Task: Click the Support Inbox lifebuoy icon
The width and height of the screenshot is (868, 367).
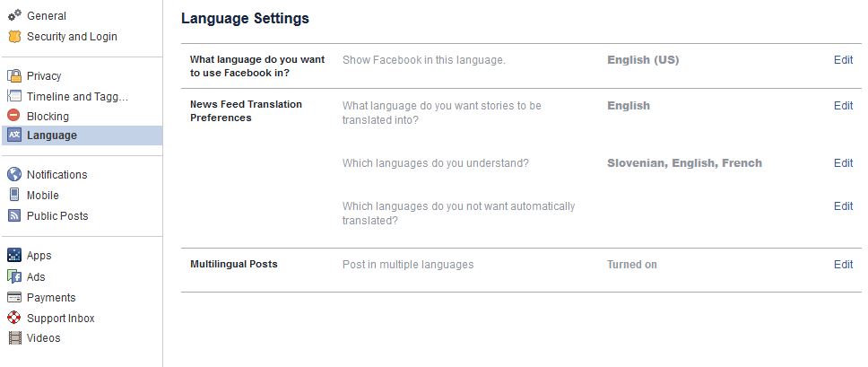Action: [13, 318]
